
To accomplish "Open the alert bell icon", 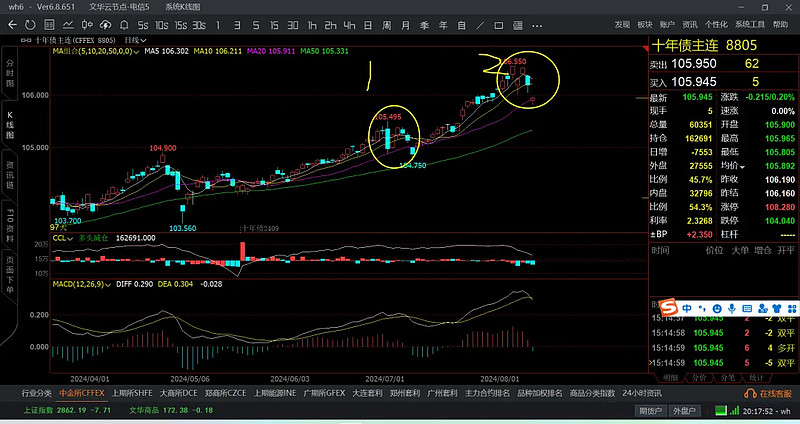I will [x=124, y=24].
